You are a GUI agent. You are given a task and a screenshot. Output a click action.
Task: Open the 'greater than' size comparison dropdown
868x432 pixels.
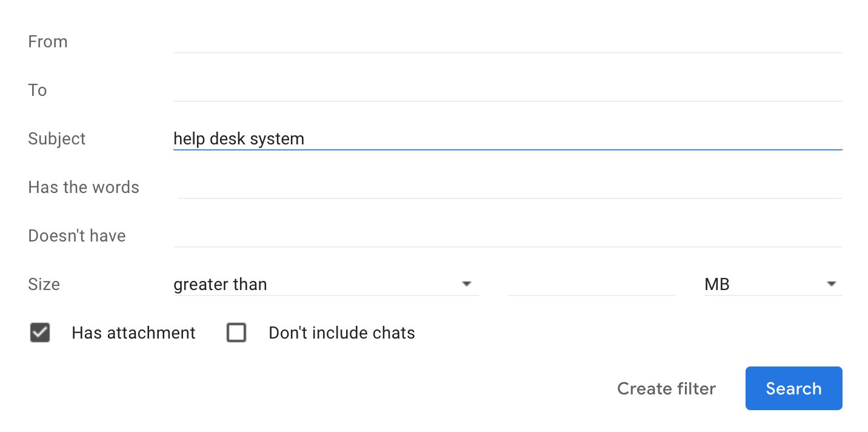click(326, 284)
